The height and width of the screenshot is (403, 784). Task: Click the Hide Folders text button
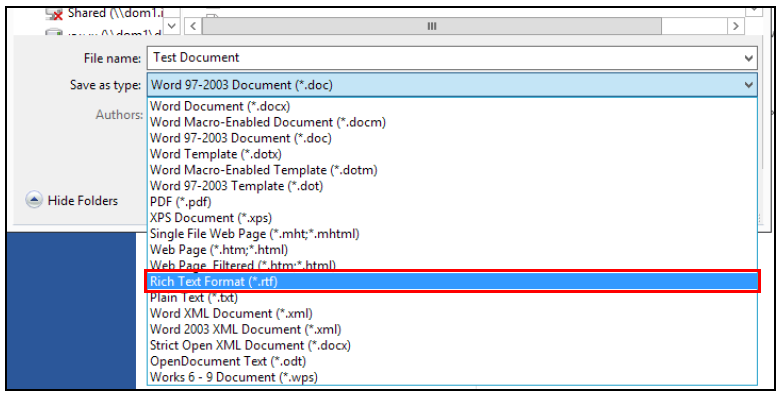pyautogui.click(x=83, y=201)
